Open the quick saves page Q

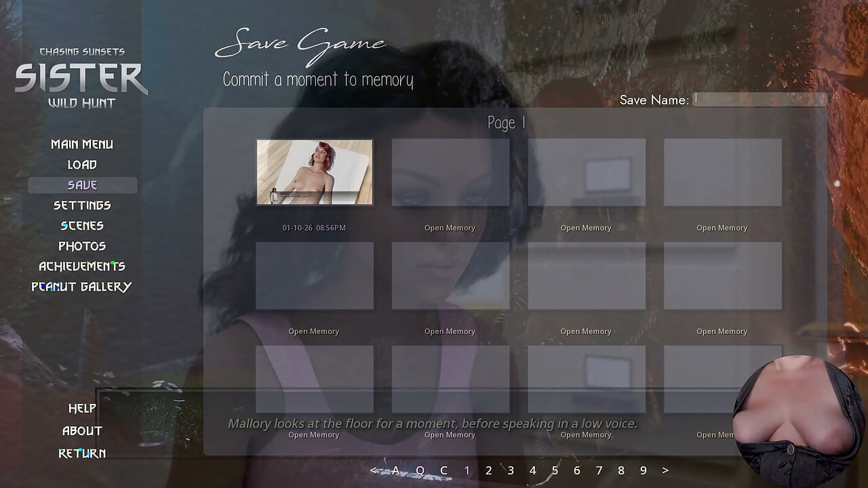click(420, 470)
